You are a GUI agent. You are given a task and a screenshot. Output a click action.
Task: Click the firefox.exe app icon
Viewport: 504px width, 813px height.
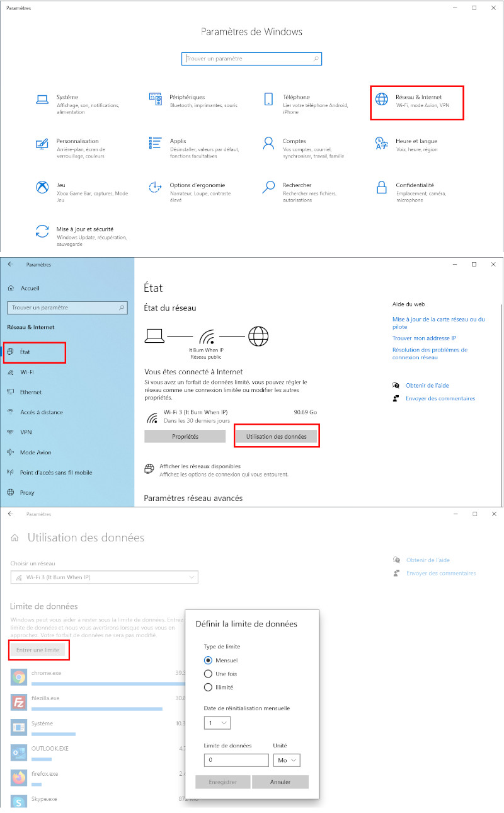[19, 778]
